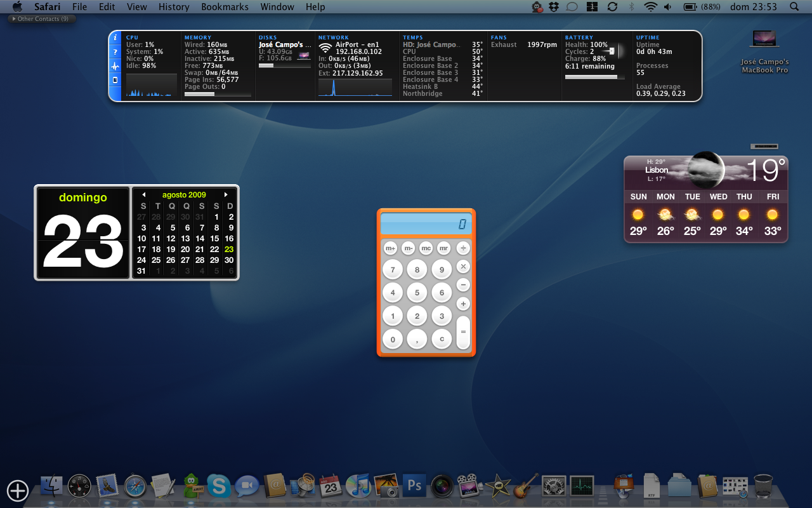The height and width of the screenshot is (508, 812).
Task: Open iCal calendar icon in Dock
Action: click(x=331, y=486)
